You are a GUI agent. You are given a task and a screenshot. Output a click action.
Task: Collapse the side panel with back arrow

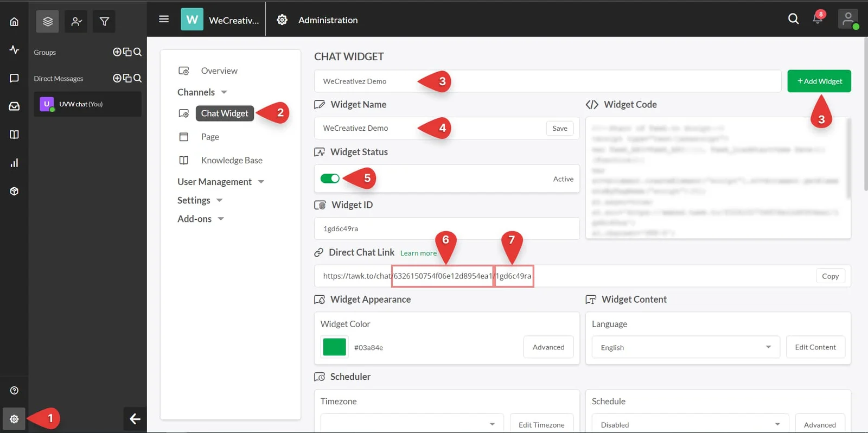[x=135, y=419]
